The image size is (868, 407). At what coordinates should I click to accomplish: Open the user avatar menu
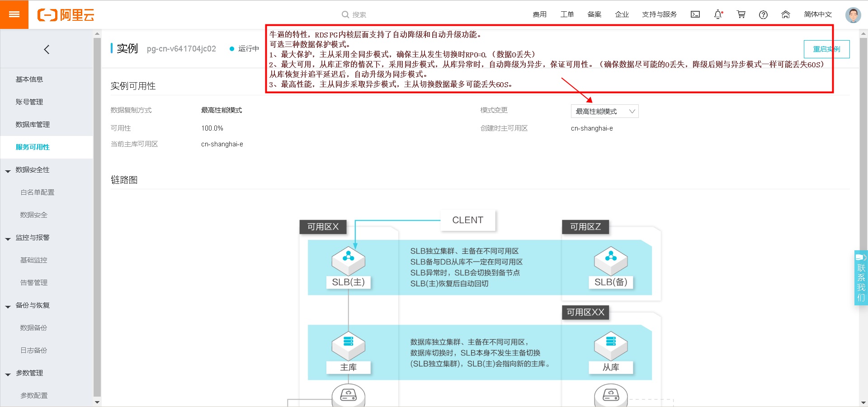853,15
